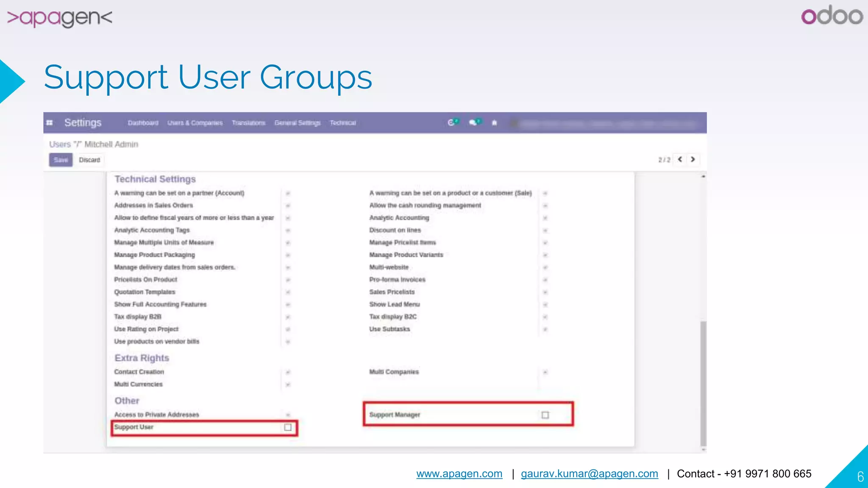Click the 'Manage Multiple Units of Measure' label
This screenshot has height=488, width=868.
(x=164, y=243)
